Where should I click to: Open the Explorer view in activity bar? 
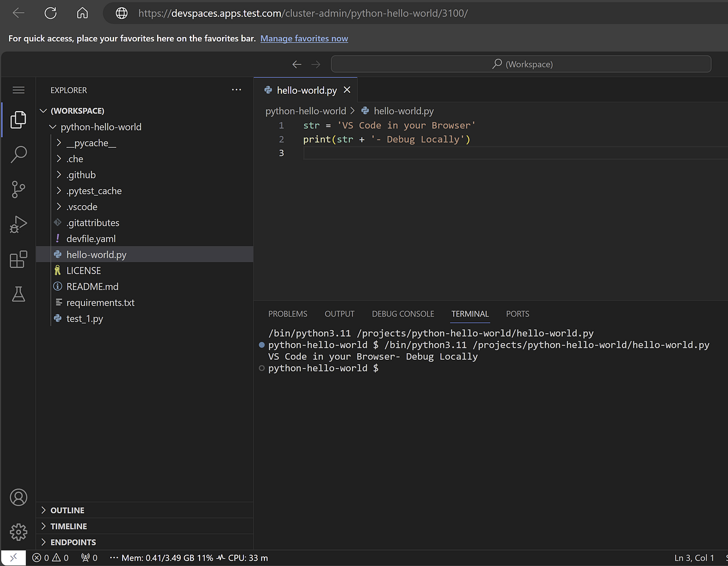(x=19, y=119)
